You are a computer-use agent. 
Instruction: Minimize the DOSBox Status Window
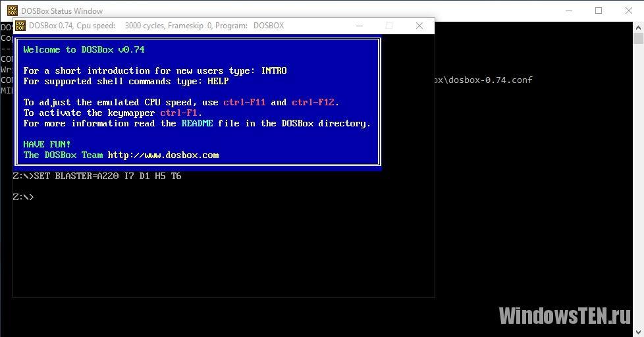pyautogui.click(x=569, y=11)
